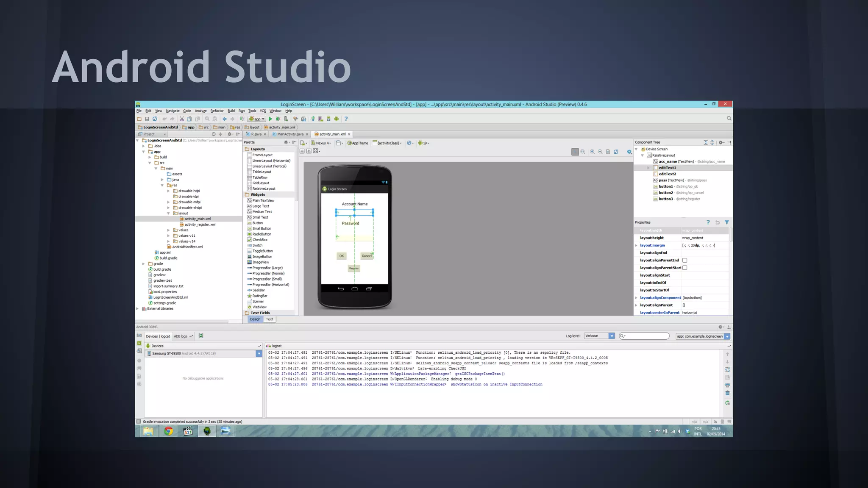The image size is (868, 488).
Task: Open the Log level Verbose dropdown
Action: pyautogui.click(x=599, y=336)
